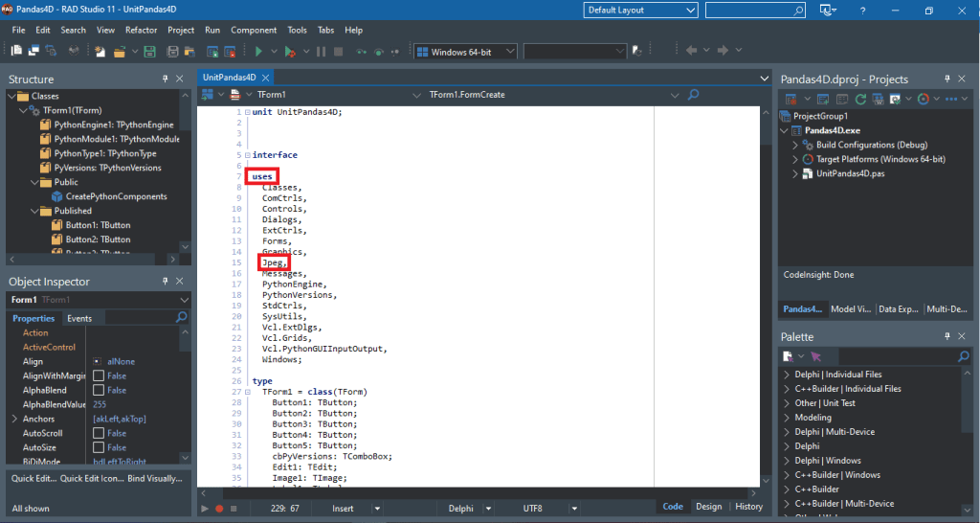Open the Default Layout dropdown
The width and height of the screenshot is (980, 523).
(640, 10)
